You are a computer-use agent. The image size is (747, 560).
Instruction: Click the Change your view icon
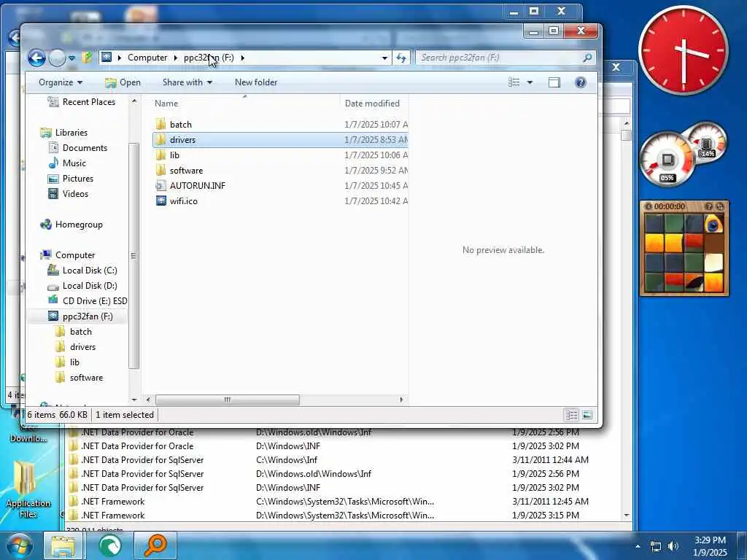pos(514,82)
